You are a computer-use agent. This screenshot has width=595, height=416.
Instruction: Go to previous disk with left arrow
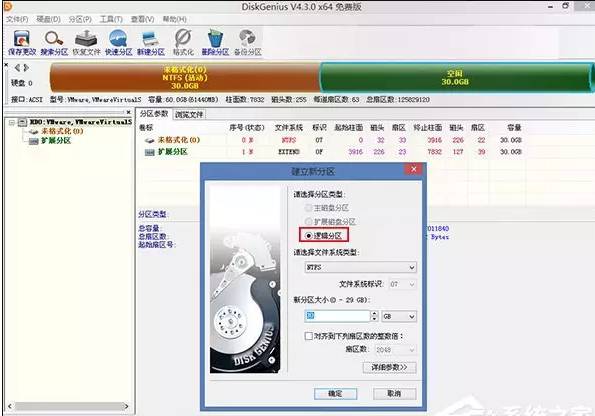click(x=17, y=68)
